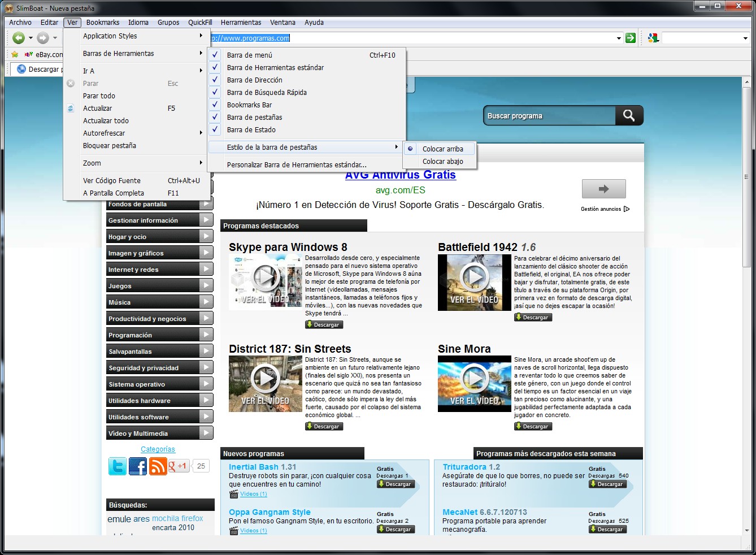Play the Sine Mora video thumbnail
Screen dimensions: 756x555
point(475,379)
